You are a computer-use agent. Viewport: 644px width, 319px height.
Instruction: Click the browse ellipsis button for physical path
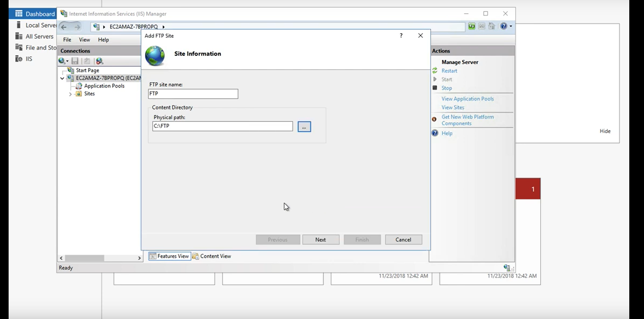304,127
